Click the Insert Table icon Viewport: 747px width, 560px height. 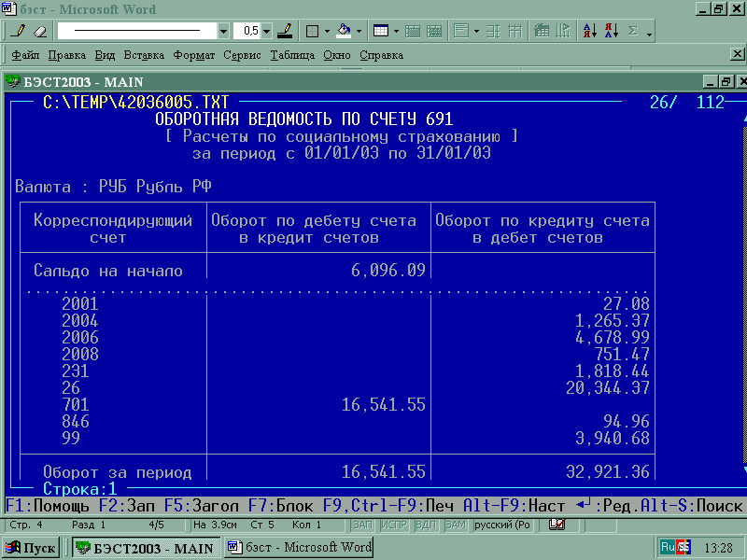click(381, 31)
